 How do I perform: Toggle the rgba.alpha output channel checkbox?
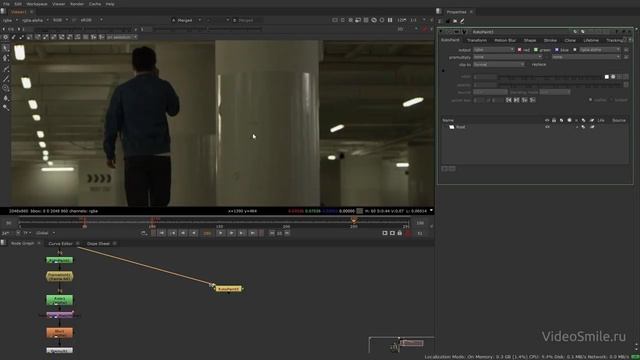(x=575, y=50)
